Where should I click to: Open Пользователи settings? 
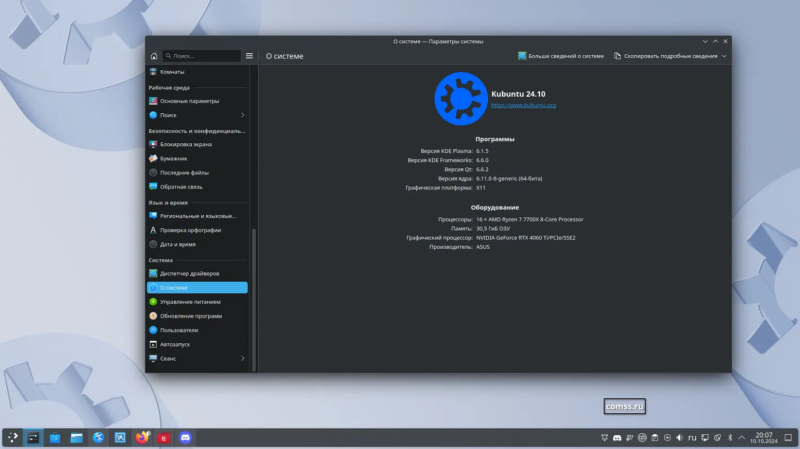coord(197,330)
